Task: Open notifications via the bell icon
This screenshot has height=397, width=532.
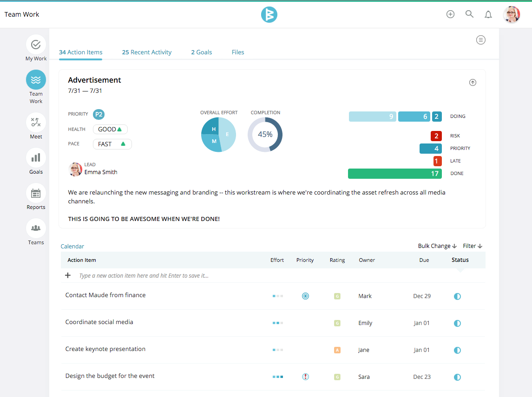Action: [488, 14]
